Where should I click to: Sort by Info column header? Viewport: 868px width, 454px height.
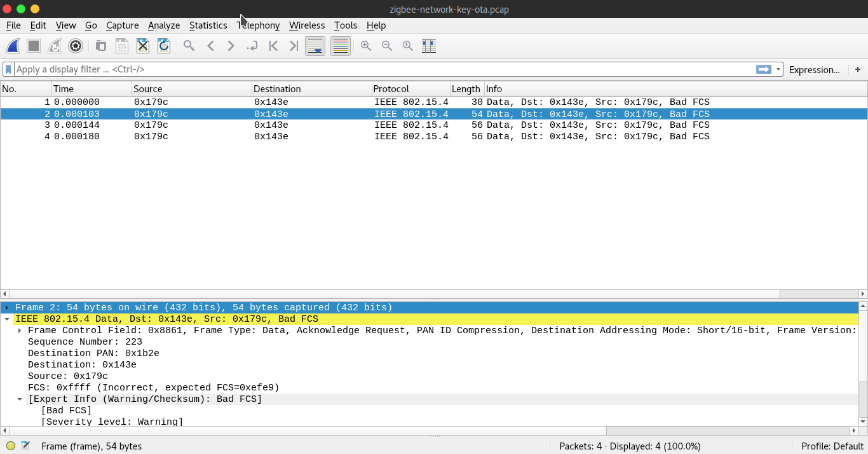(x=675, y=89)
